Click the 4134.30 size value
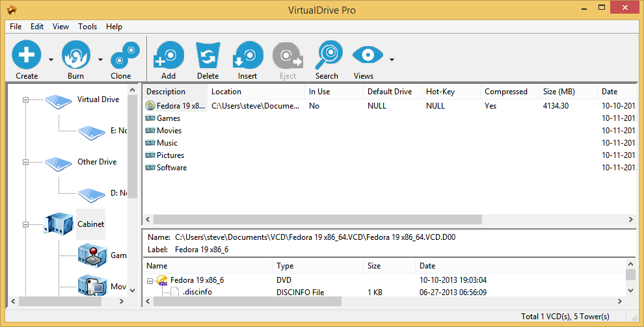Viewport: 644px width, 327px height. tap(556, 106)
